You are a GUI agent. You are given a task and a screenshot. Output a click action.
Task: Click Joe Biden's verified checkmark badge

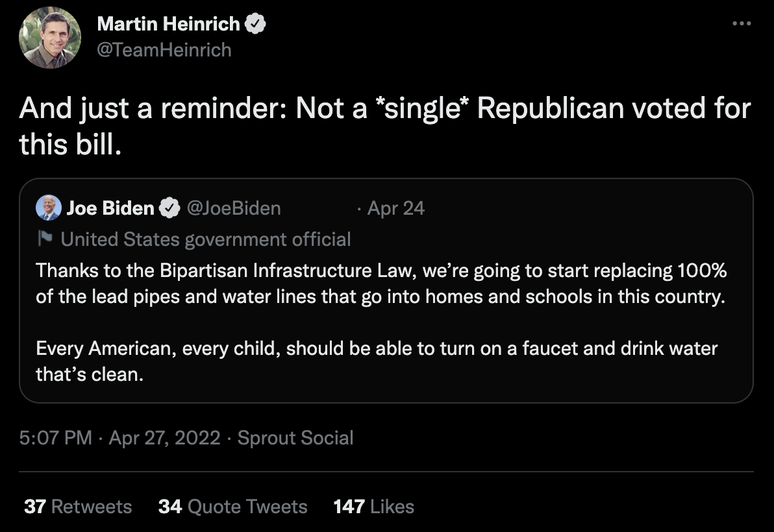coord(169,208)
